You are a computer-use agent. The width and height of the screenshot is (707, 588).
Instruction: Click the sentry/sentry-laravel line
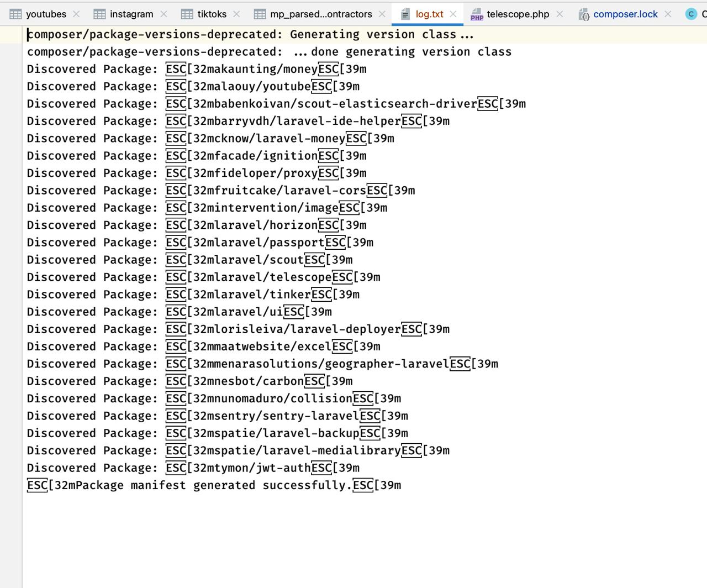pos(218,416)
